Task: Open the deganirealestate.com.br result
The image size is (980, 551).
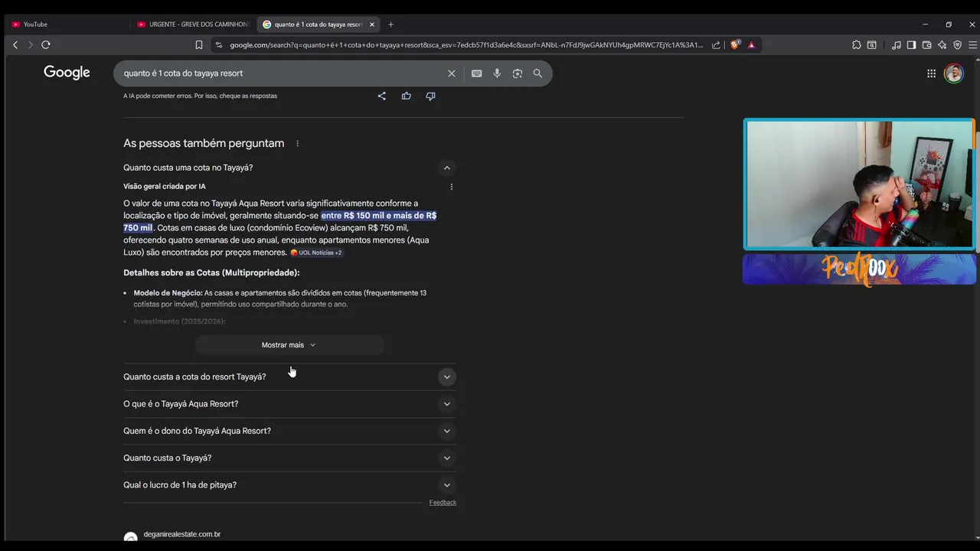Action: 182,534
